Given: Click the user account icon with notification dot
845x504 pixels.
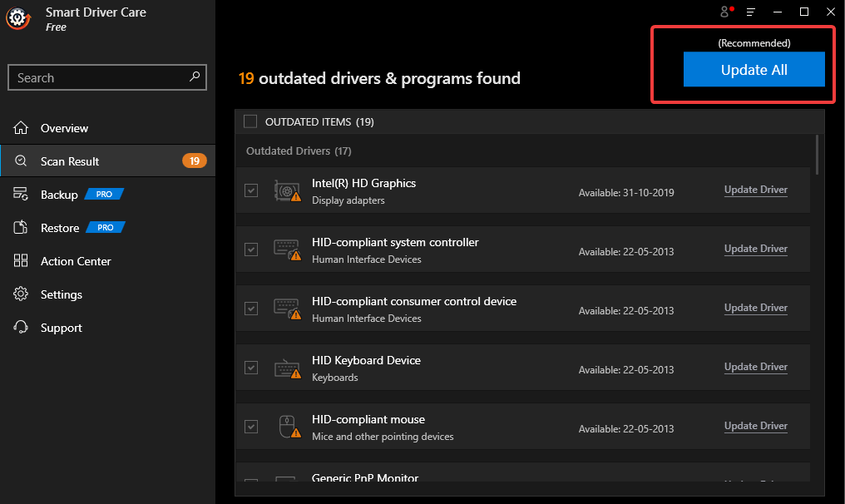Looking at the screenshot, I should (x=723, y=12).
